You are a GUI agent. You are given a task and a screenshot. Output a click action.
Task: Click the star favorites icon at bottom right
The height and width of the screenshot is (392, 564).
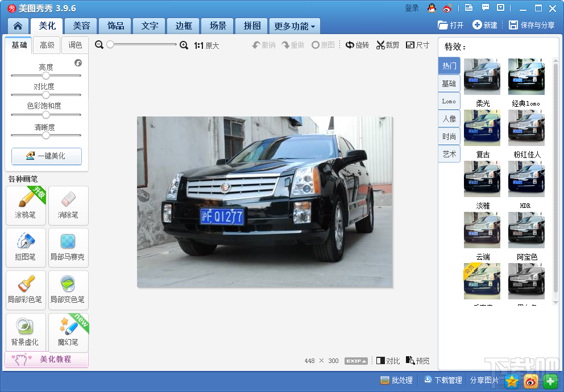click(512, 381)
